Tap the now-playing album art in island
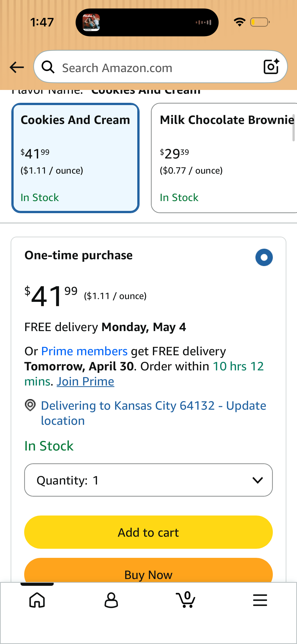 91,22
